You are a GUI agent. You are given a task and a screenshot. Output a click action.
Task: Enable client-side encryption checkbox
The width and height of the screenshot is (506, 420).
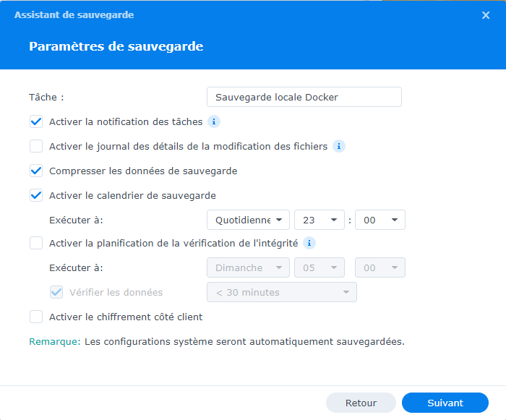pyautogui.click(x=36, y=317)
